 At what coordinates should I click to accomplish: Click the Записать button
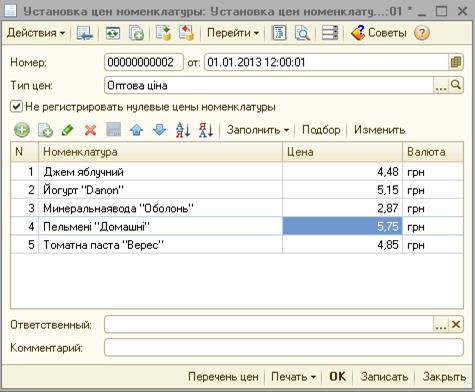pyautogui.click(x=384, y=377)
